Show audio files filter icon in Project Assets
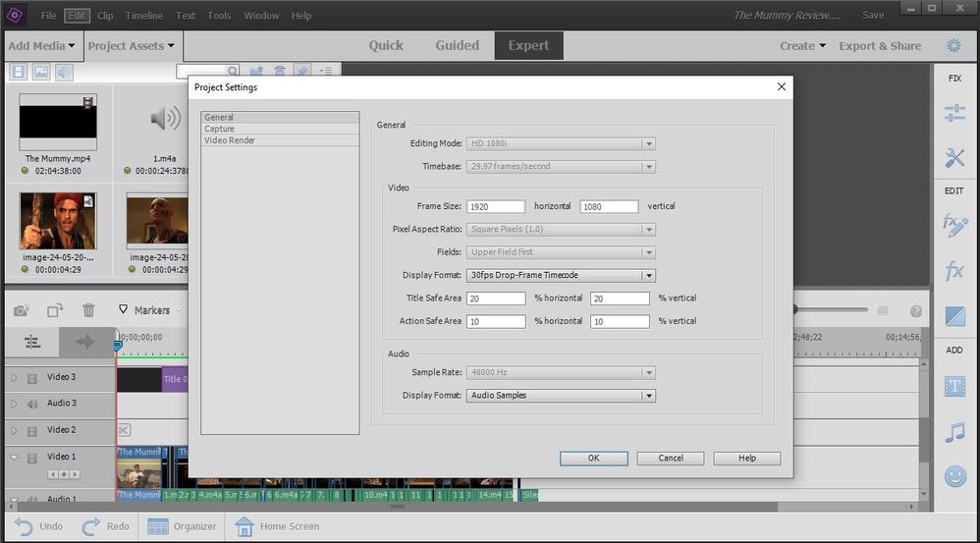 tap(64, 72)
